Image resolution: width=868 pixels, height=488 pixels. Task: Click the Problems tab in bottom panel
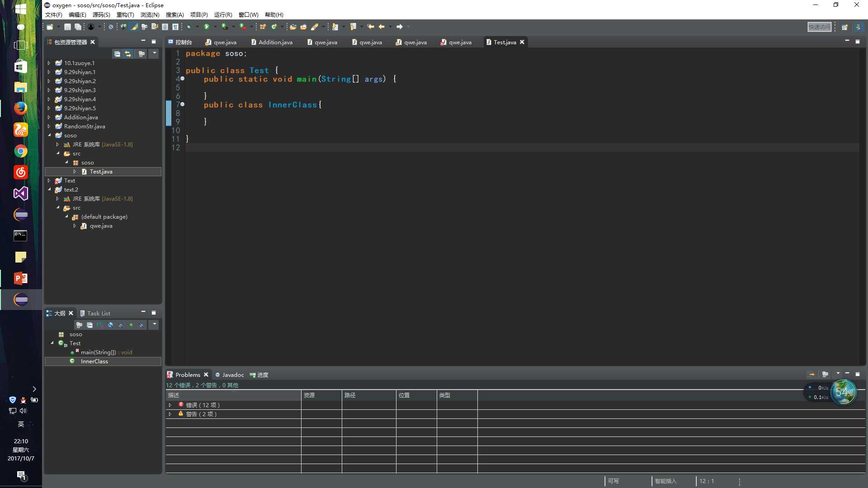(188, 374)
